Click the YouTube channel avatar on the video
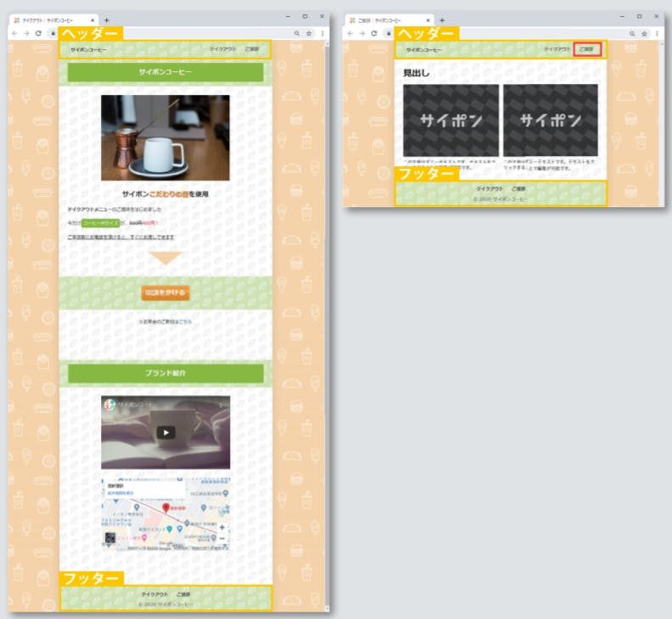The image size is (672, 619). [109, 404]
